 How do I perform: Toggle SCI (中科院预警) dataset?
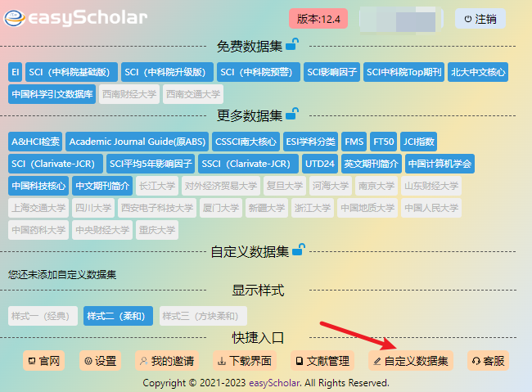(x=259, y=72)
